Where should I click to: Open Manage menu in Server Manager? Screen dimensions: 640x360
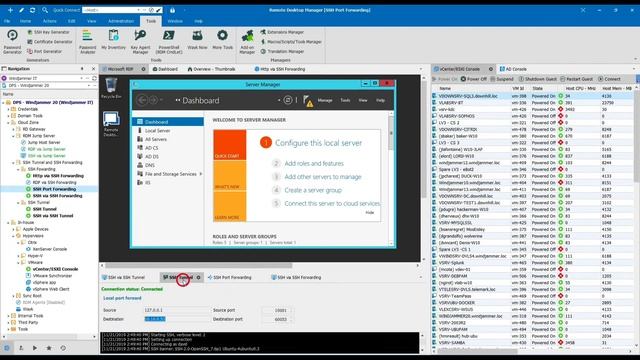(325, 100)
